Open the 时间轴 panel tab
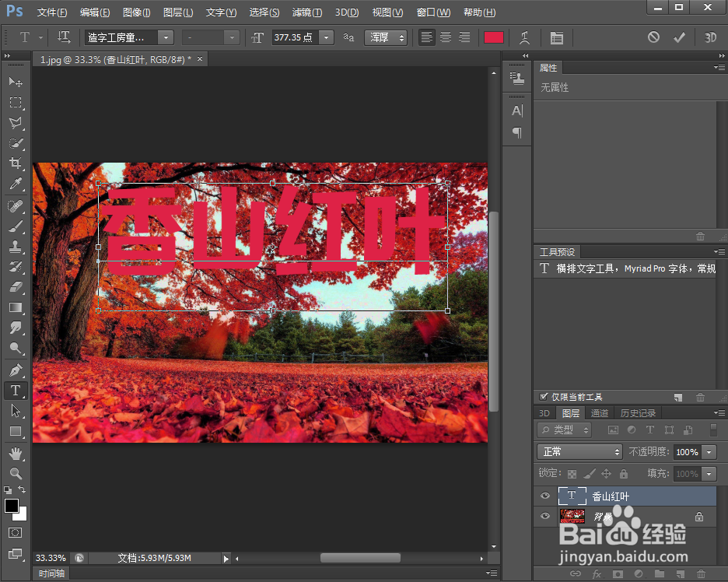Screen dimensions: 728x582 point(51,573)
